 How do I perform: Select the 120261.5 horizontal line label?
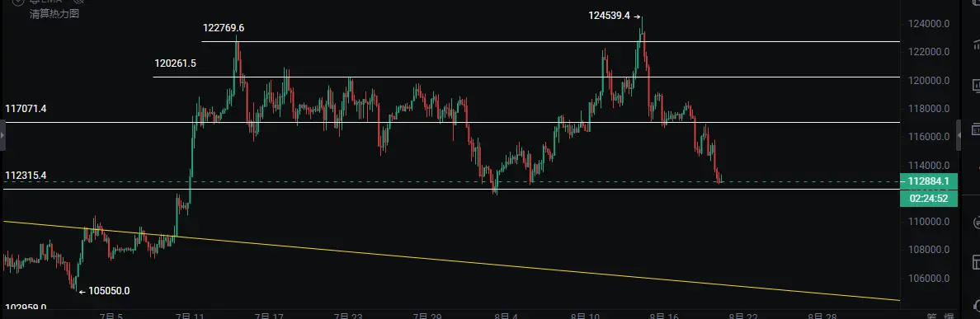pos(175,63)
